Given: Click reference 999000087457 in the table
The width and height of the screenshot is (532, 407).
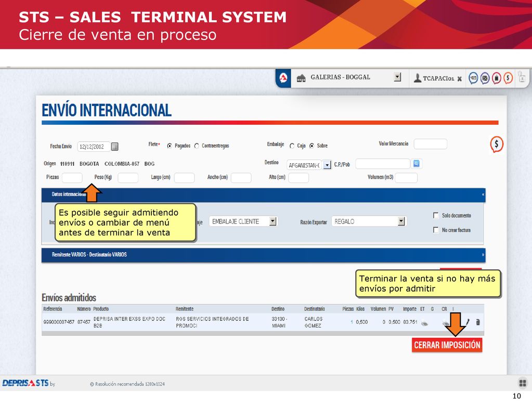Looking at the screenshot, I should pyautogui.click(x=59, y=322).
